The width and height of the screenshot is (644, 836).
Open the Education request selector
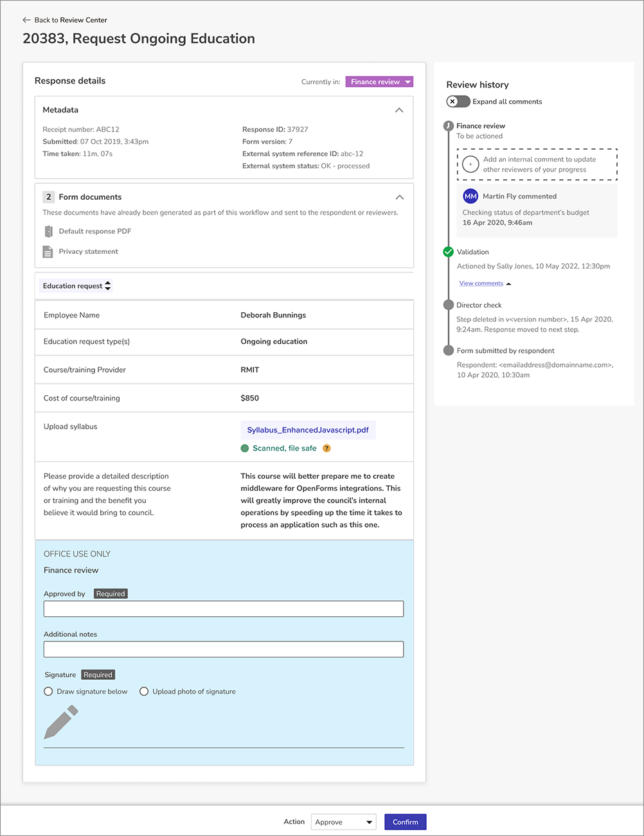(x=76, y=286)
